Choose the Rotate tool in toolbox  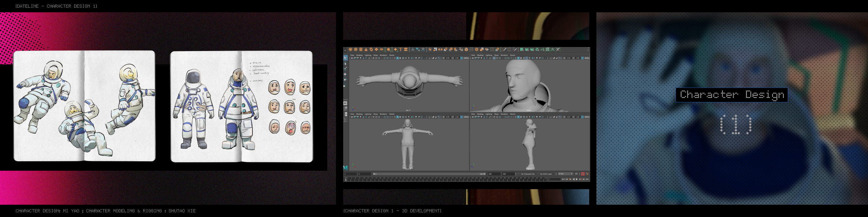coord(345,79)
